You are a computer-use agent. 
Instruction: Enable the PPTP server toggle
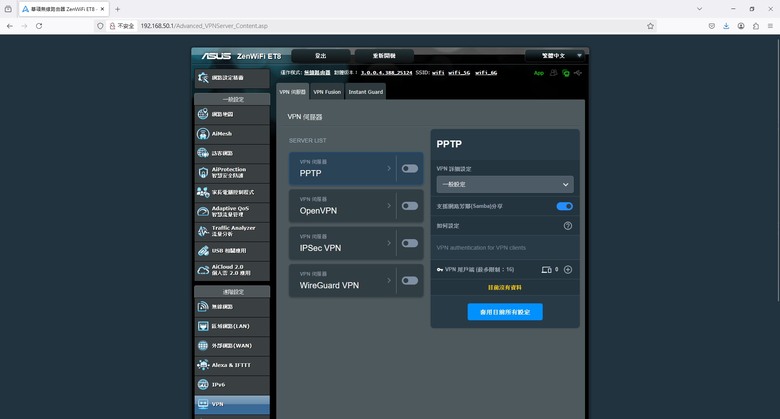[x=410, y=169]
